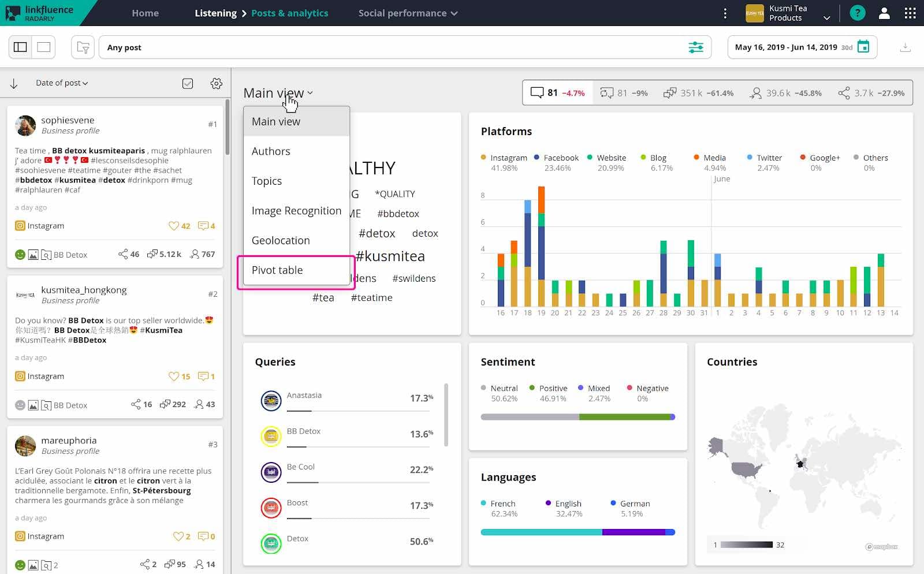
Task: Open the filter settings icon beside the search bar
Action: point(696,47)
